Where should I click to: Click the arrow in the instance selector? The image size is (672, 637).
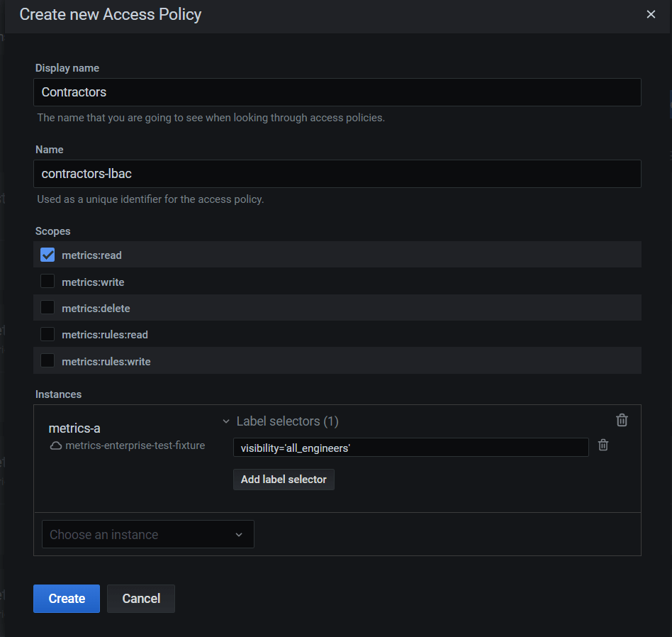239,535
